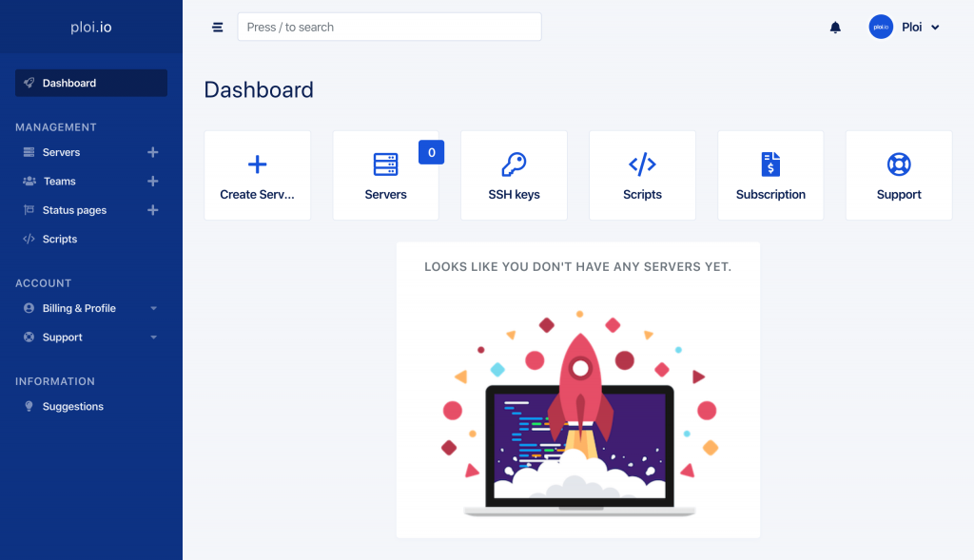
Task: Click the Subscription billing icon
Action: (x=770, y=164)
